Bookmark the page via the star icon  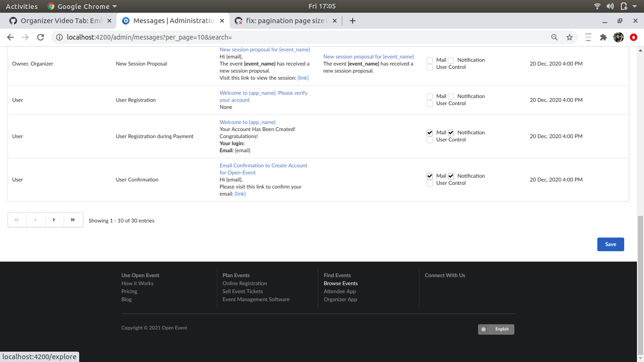(569, 37)
